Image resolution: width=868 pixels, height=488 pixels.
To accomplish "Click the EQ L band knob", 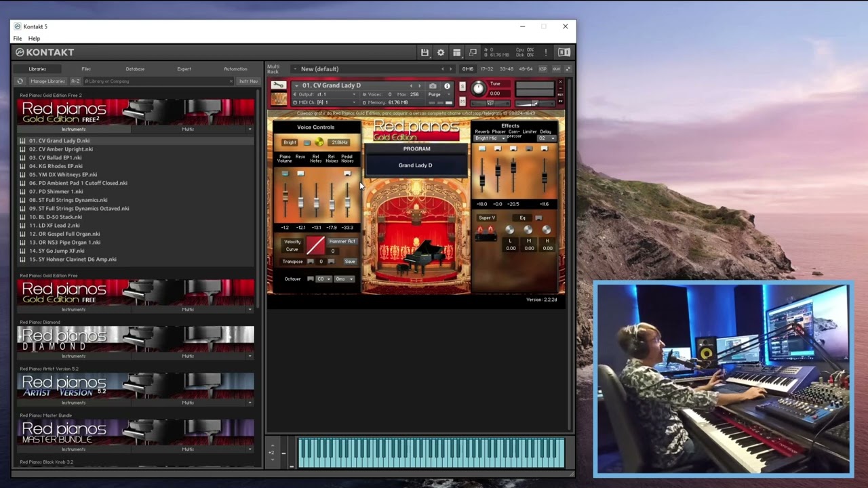I will coord(510,230).
